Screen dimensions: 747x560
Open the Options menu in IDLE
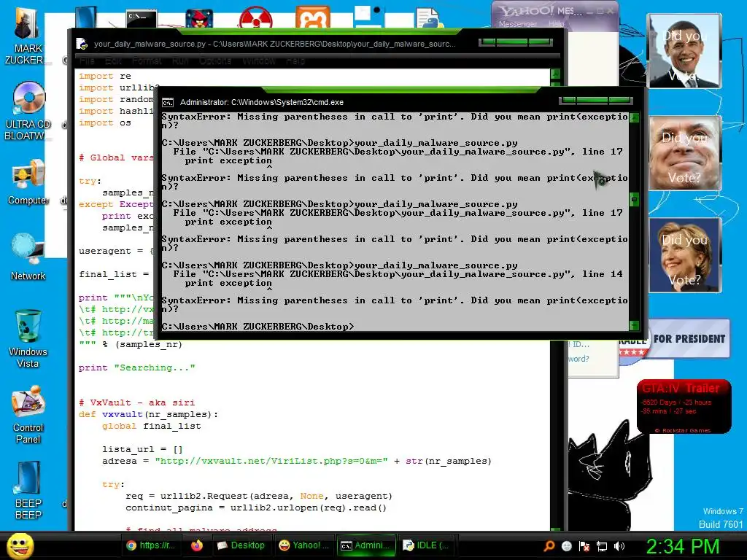215,61
